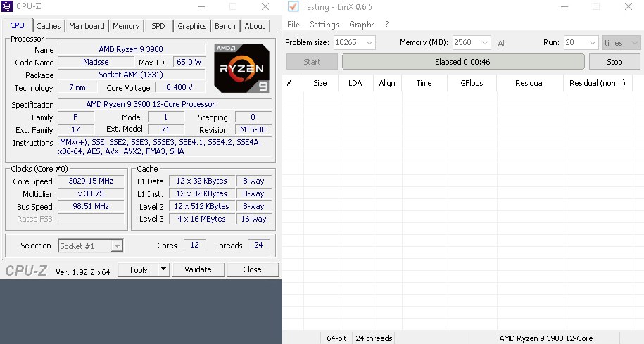644x344 pixels.
Task: Click the Core Voltage value 0.488 V
Action: (x=179, y=87)
